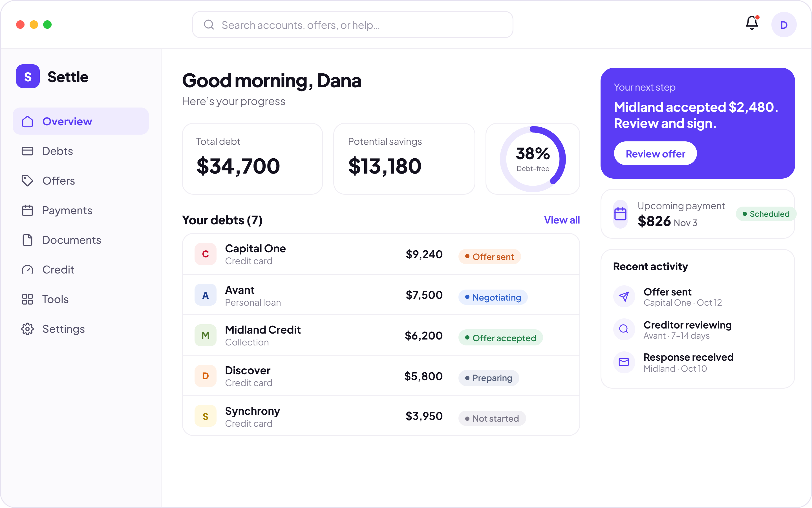Click the Review offer button
The image size is (812, 508).
click(655, 154)
